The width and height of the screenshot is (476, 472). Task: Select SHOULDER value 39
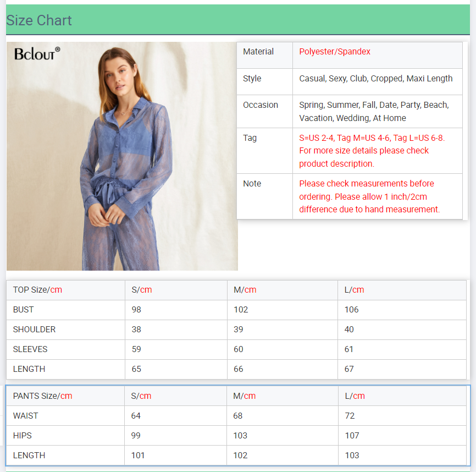click(239, 330)
